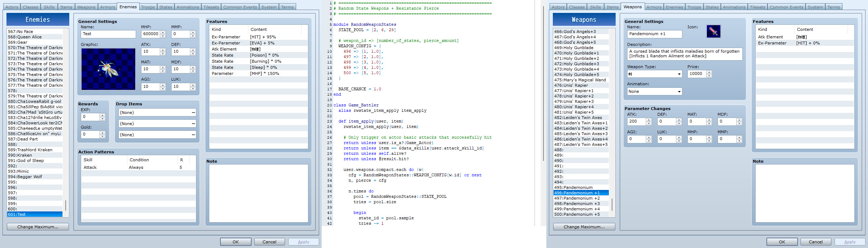
Task: Adjust the enemy ATK spinner arrows
Action: (163, 52)
